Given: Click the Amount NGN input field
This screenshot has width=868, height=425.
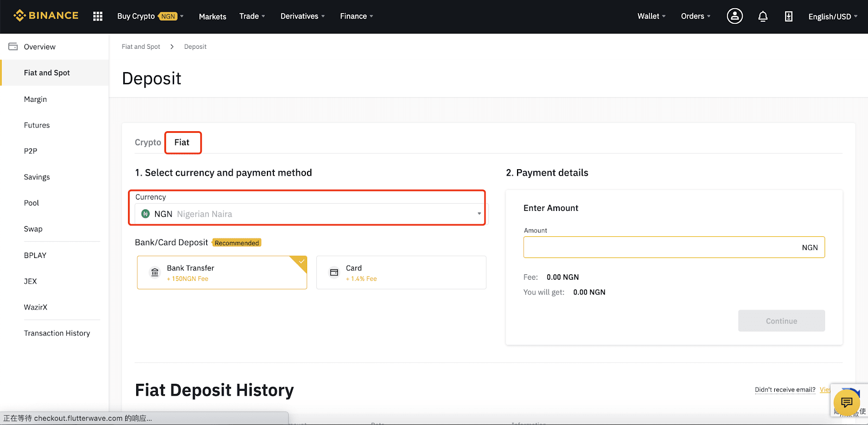Looking at the screenshot, I should (674, 247).
